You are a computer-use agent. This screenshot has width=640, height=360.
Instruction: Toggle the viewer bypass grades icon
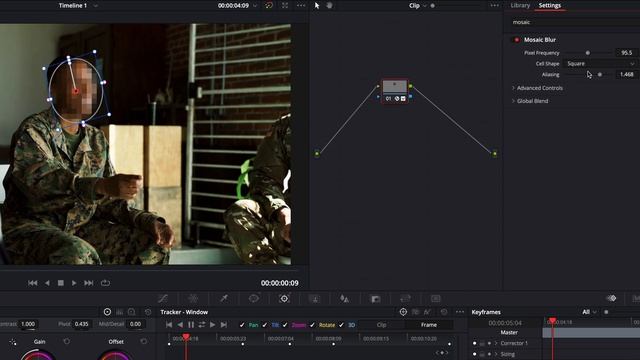click(269, 5)
